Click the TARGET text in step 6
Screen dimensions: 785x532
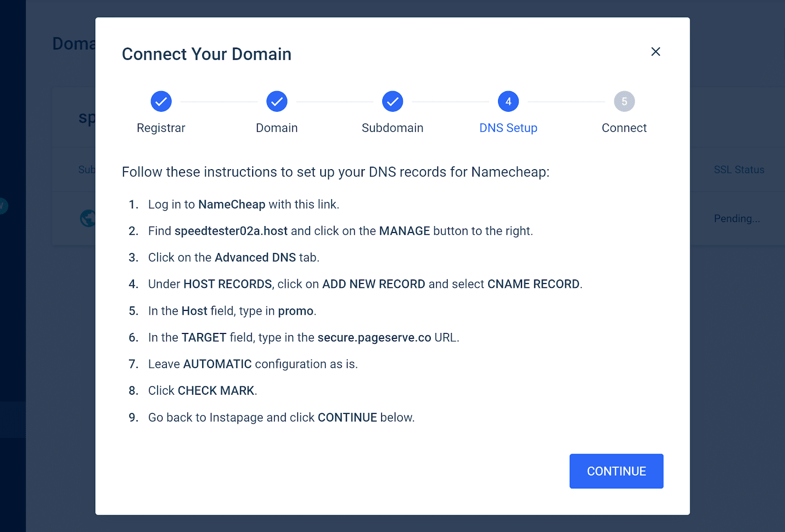pyautogui.click(x=204, y=338)
